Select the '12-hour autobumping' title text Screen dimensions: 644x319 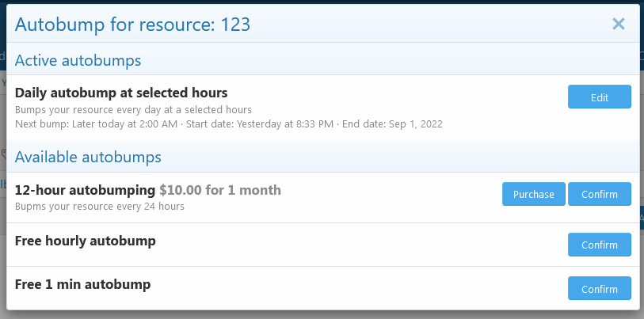point(85,190)
